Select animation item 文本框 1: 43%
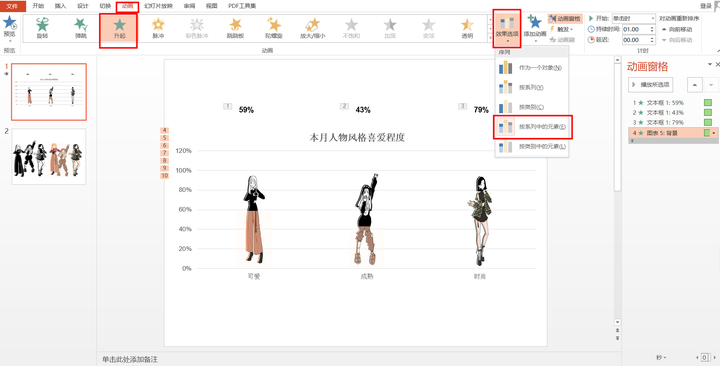 [664, 113]
